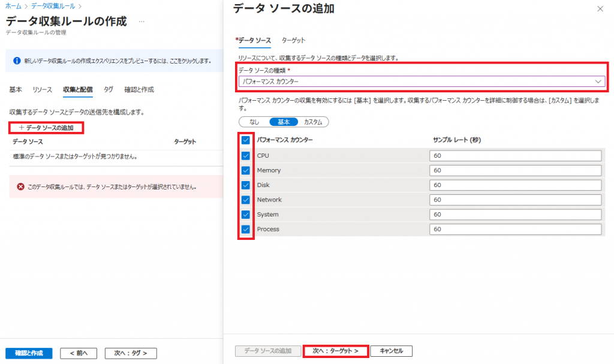
Task: Switch to the ターゲット tab
Action: pyautogui.click(x=293, y=40)
